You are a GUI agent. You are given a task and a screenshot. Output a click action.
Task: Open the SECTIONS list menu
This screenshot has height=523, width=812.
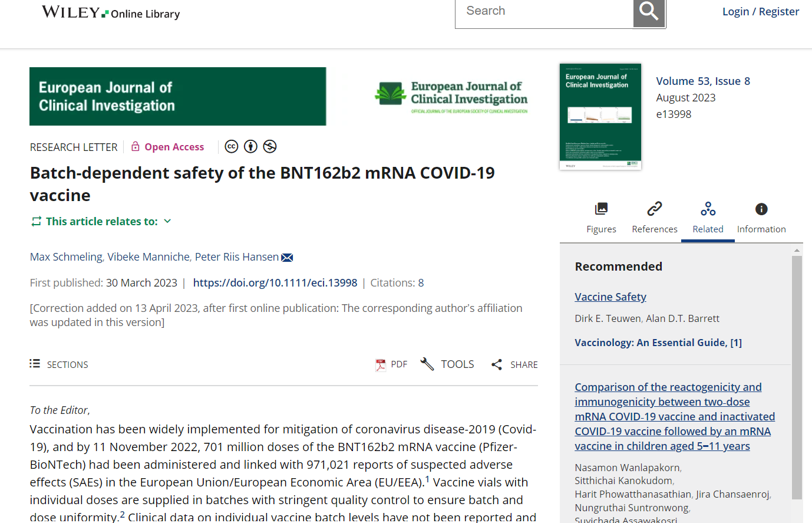tap(59, 364)
